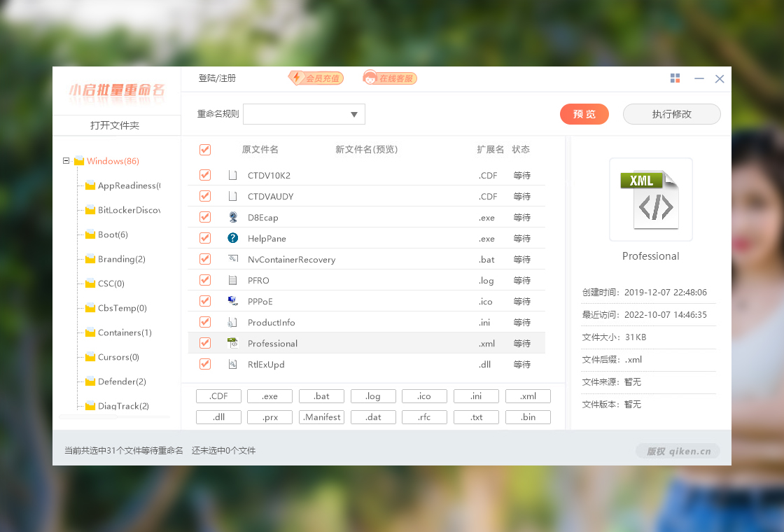Collapse the Windows(86) tree node
The image size is (784, 532).
(x=66, y=161)
